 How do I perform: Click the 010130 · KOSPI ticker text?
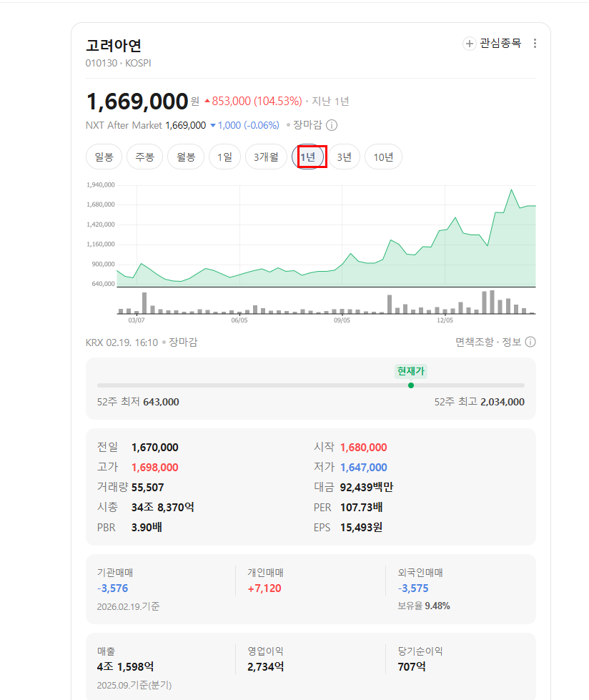(x=118, y=63)
